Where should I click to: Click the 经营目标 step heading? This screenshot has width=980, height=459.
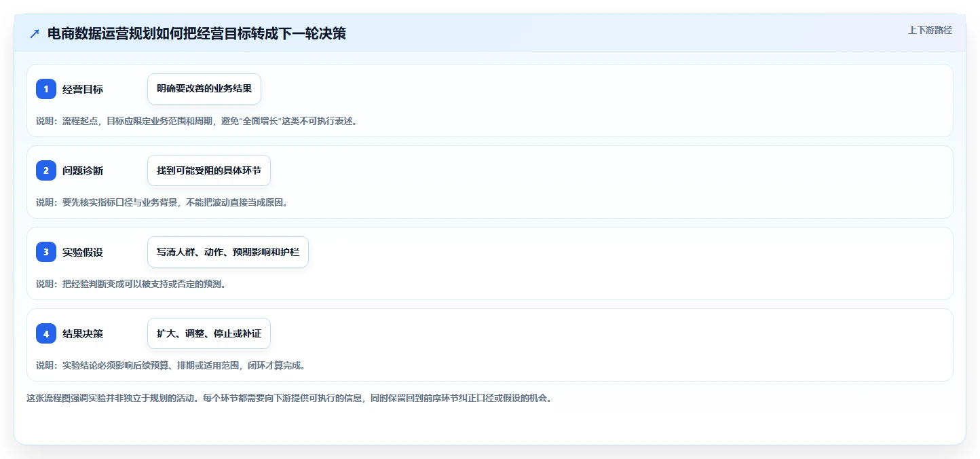coord(83,89)
